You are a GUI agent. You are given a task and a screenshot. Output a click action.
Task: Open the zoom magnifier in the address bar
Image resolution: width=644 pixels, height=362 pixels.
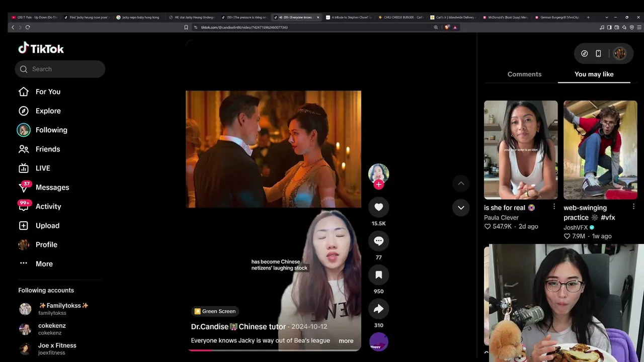click(436, 27)
